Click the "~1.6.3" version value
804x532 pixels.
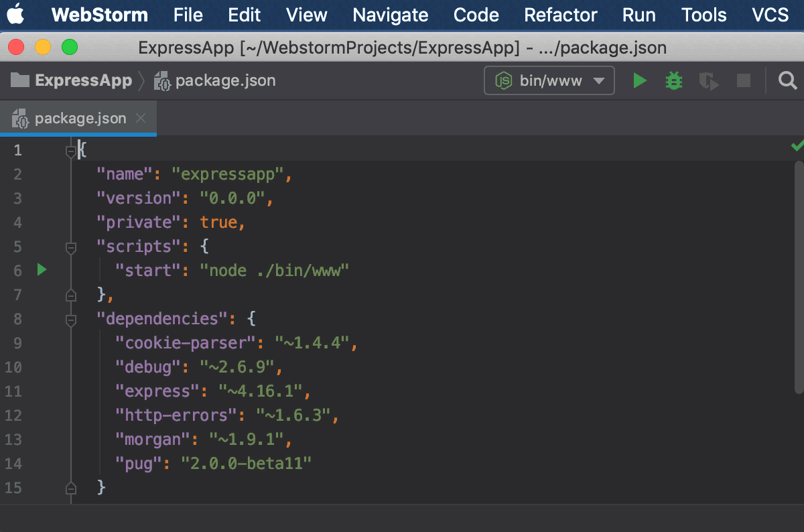coord(294,415)
